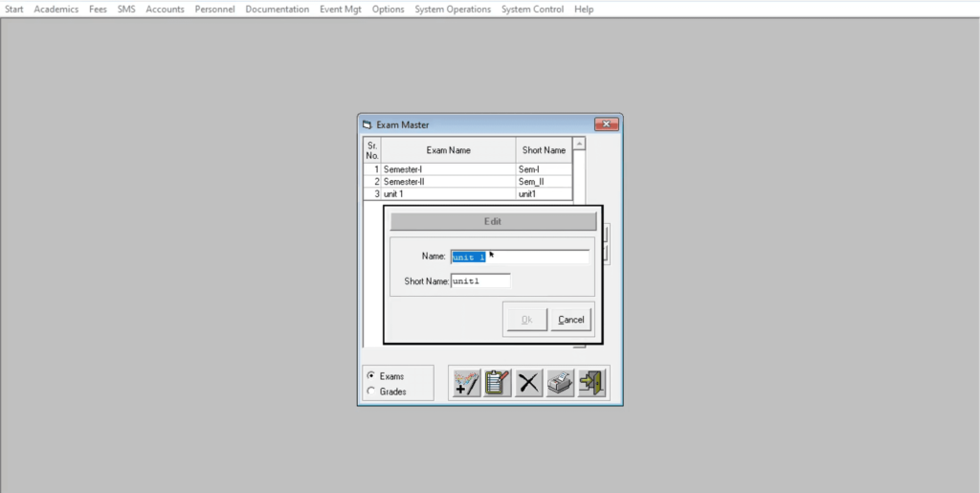Open the Fees menu

(98, 10)
